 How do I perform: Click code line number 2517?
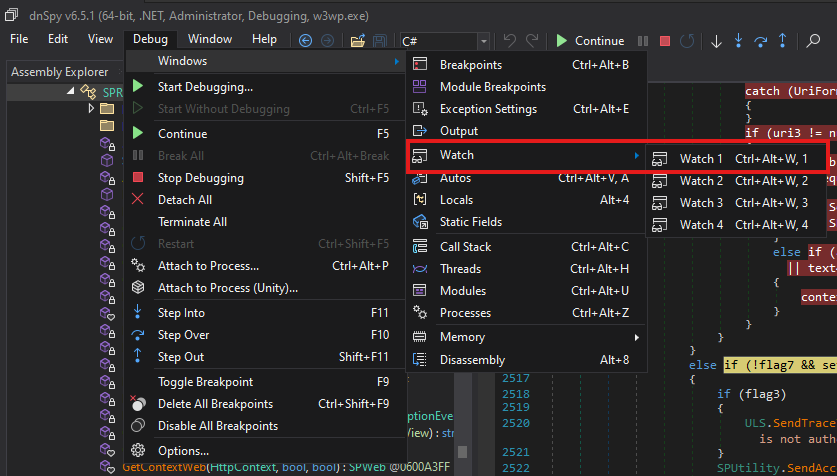(516, 378)
